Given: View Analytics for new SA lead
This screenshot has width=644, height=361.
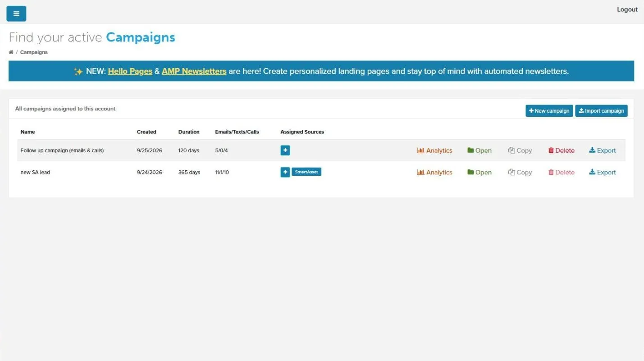Looking at the screenshot, I should [x=434, y=172].
